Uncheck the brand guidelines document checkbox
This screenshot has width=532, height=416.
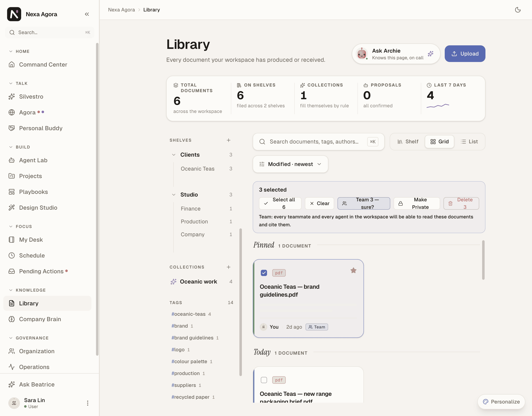tap(264, 273)
